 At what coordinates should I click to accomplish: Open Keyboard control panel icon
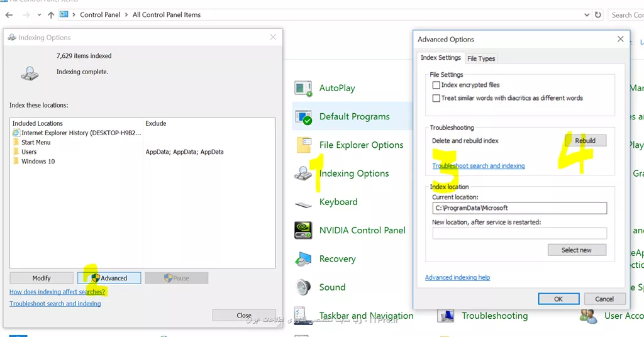tap(304, 204)
